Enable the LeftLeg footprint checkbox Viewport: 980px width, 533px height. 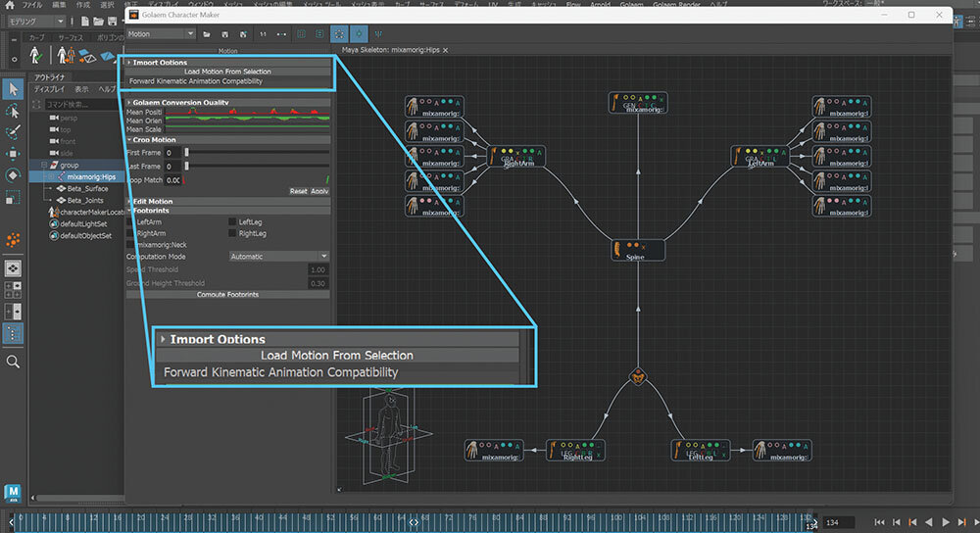pyautogui.click(x=232, y=221)
